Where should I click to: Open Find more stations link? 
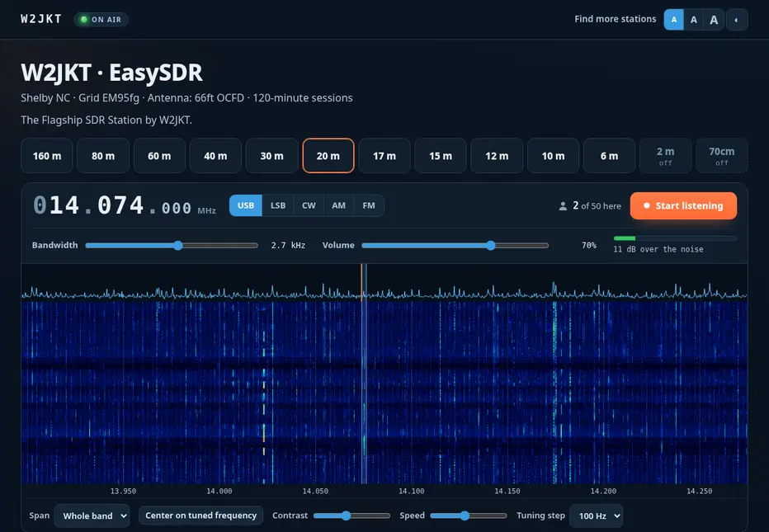[615, 19]
